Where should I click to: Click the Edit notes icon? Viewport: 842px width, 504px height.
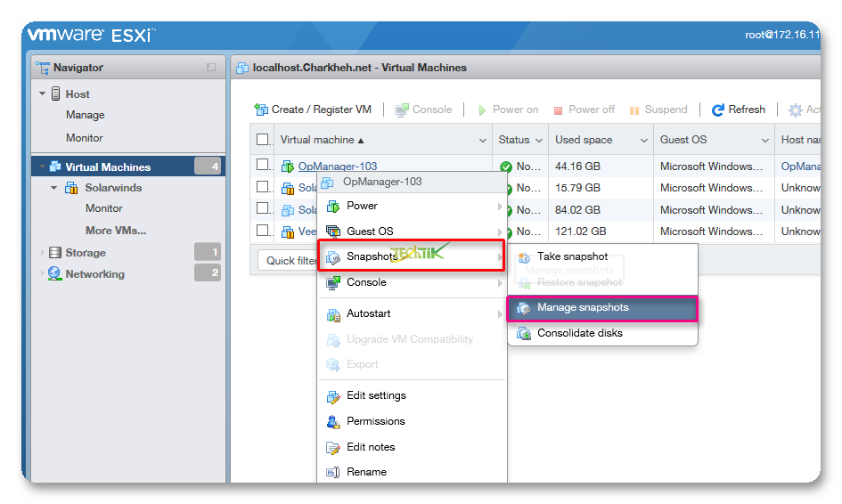[333, 448]
